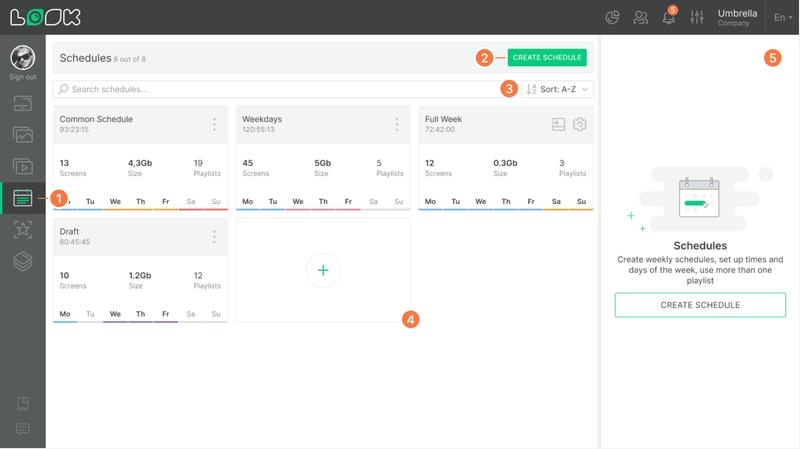Click the user avatar picture
This screenshot has width=800, height=449.
tap(22, 57)
